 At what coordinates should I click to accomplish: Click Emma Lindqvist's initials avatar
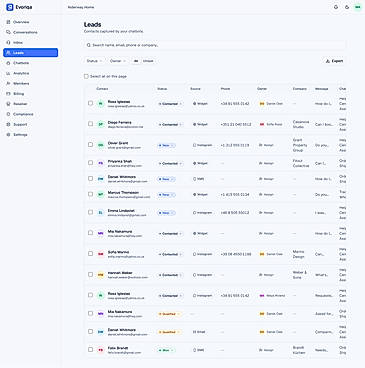click(x=100, y=213)
